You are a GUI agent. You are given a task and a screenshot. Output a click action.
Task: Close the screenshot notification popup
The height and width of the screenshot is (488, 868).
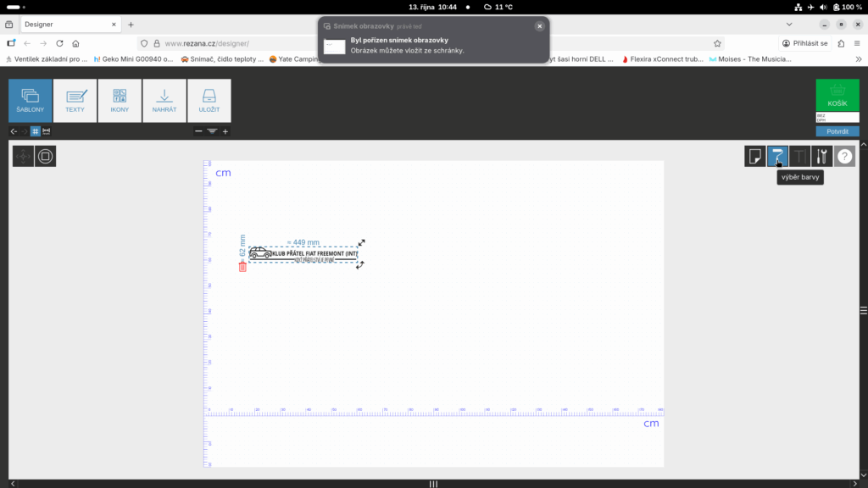(539, 26)
